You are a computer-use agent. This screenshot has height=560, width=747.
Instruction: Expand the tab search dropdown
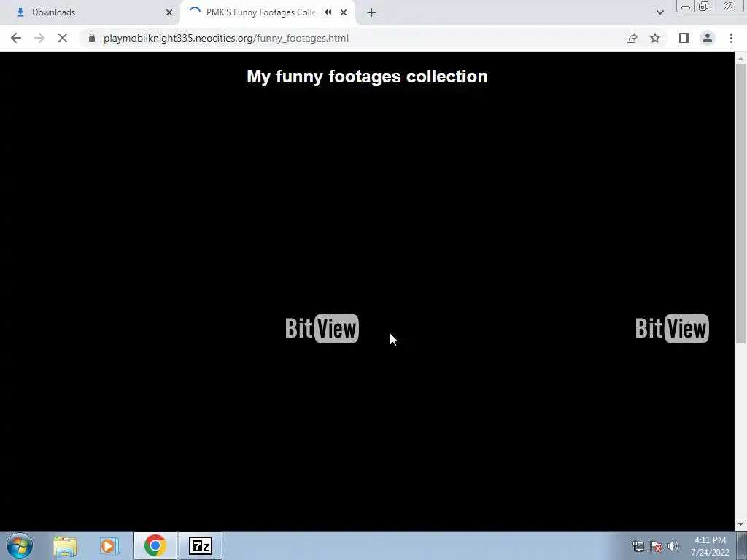pyautogui.click(x=659, y=12)
